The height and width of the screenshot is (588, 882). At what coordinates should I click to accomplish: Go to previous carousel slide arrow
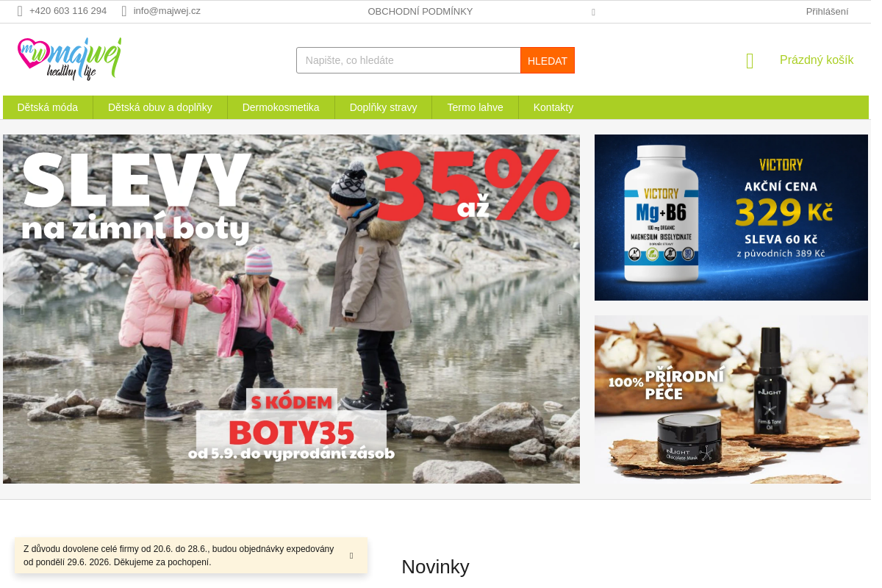point(22,309)
